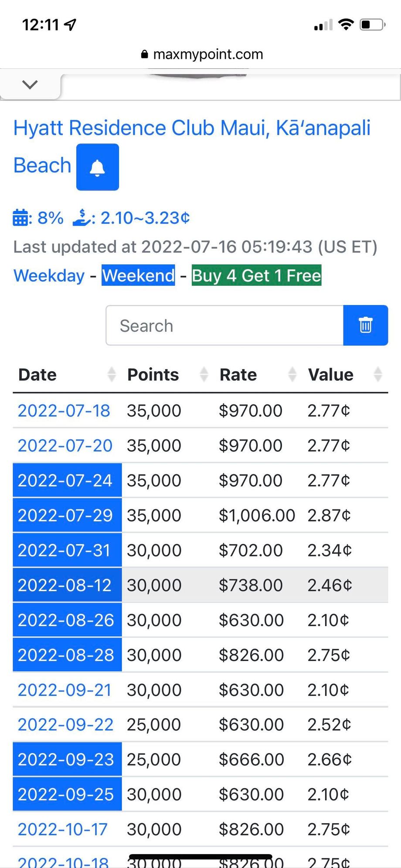Viewport: 401px width, 868px height.
Task: Toggle the Buy 4 Get 1 Free filter
Action: pos(256,275)
